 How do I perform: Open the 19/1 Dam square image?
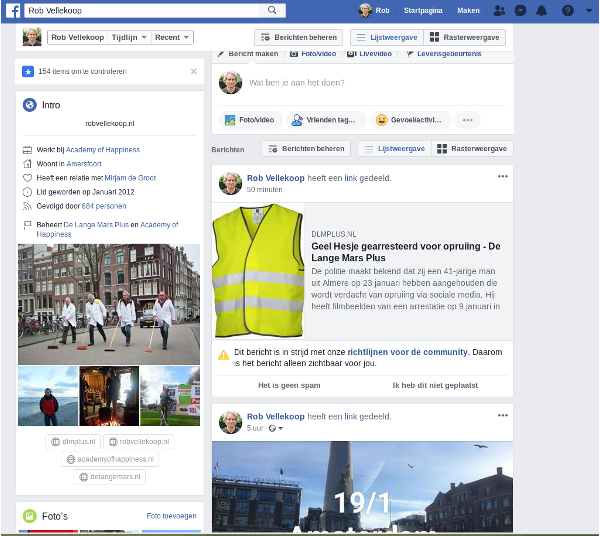coord(362,487)
